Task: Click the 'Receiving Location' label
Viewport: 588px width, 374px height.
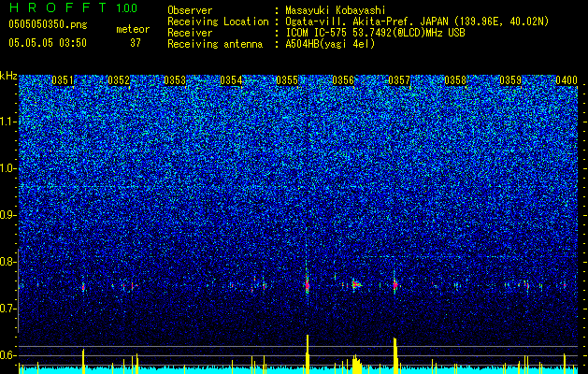Action: (218, 22)
